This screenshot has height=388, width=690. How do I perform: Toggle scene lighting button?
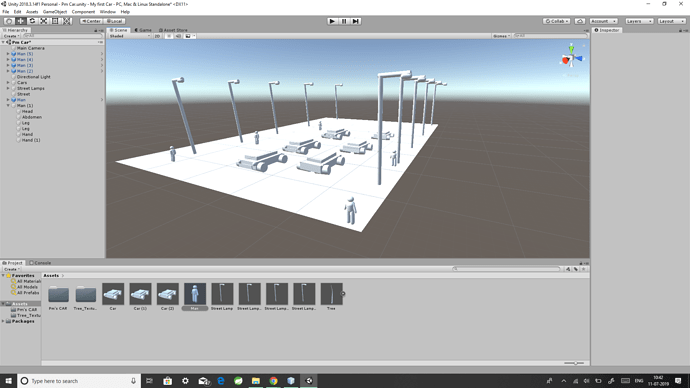click(x=169, y=36)
